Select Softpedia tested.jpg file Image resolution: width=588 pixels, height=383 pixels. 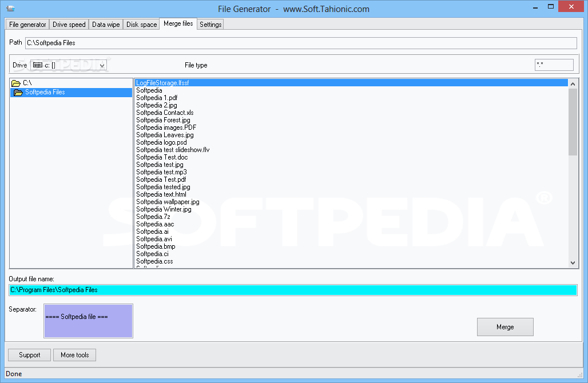tap(351, 187)
